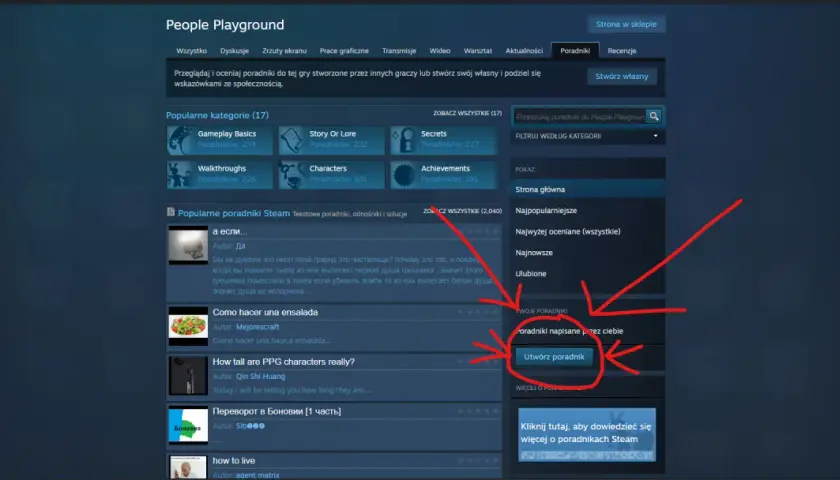Viewport: 840px width, 480px height.
Task: Open the Walkthroughs category icon
Action: (x=181, y=175)
